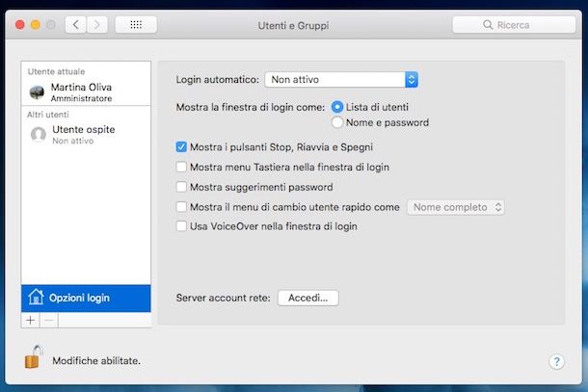Go forward with the right arrow button
Screen dimensions: 588x392
pyautogui.click(x=97, y=25)
